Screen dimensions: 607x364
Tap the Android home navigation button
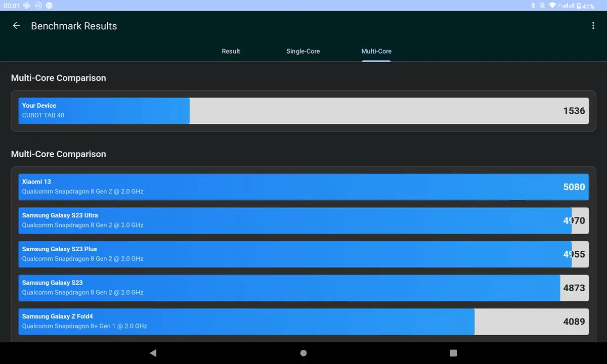coord(303,353)
